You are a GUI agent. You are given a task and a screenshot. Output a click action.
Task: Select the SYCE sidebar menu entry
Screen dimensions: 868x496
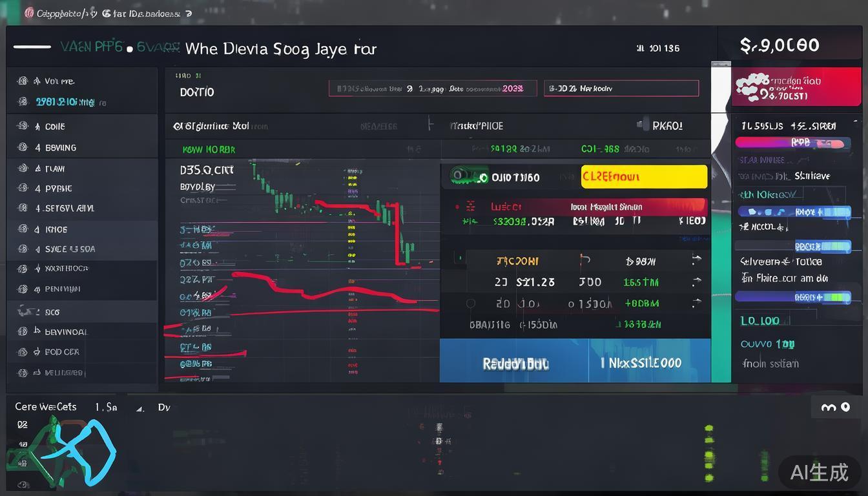[70, 249]
